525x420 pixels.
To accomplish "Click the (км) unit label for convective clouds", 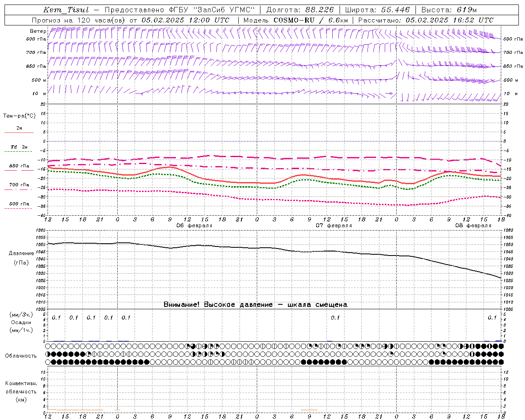I will 21,399.
